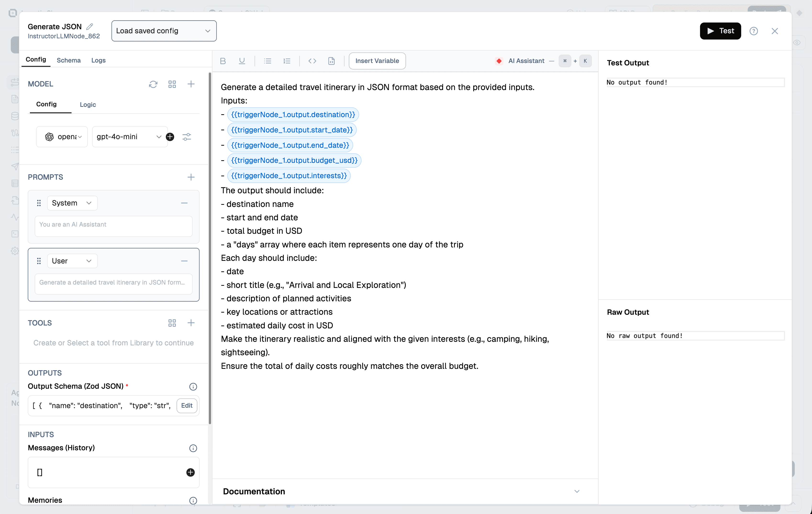Click the Insert Variable button
Image resolution: width=812 pixels, height=514 pixels.
coord(377,61)
